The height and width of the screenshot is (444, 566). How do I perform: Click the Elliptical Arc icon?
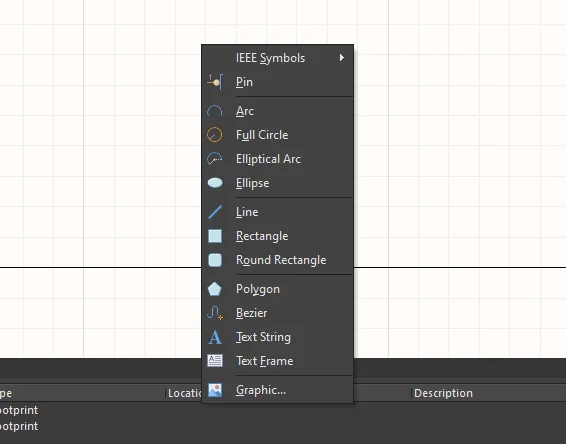tap(214, 159)
